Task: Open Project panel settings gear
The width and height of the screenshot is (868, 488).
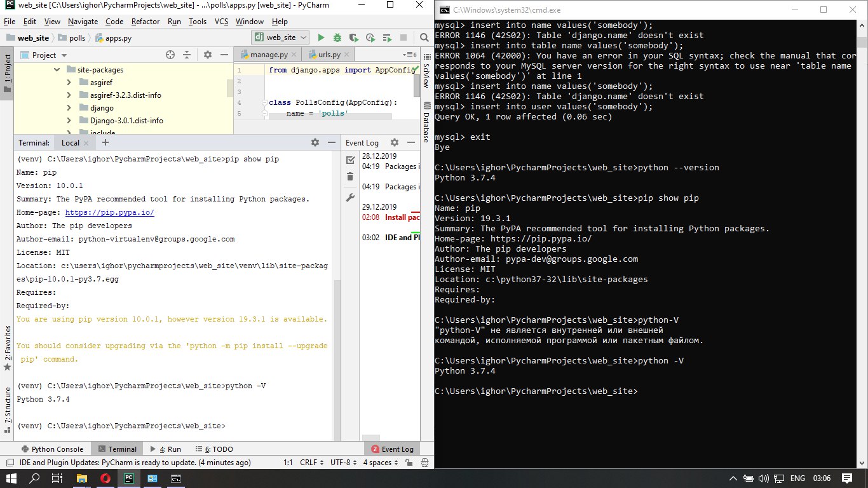Action: (208, 55)
